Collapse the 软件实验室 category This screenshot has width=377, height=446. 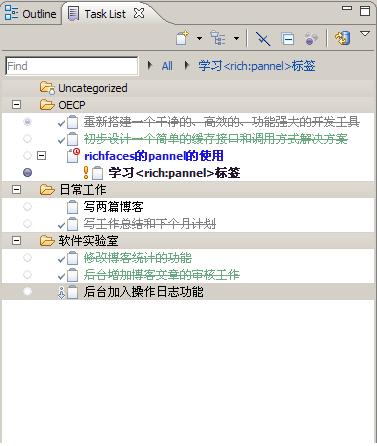tap(16, 241)
